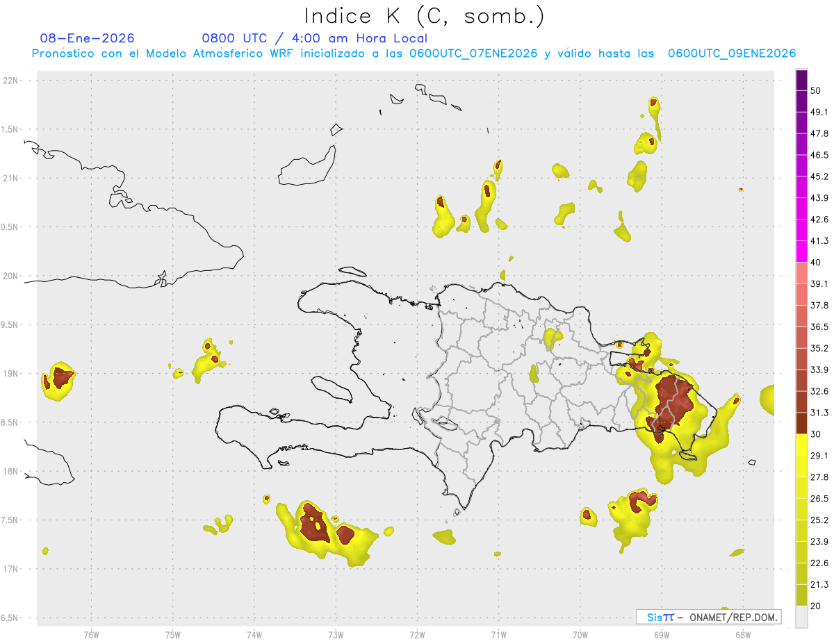Click the colorbar value '41.3'

coord(819,241)
